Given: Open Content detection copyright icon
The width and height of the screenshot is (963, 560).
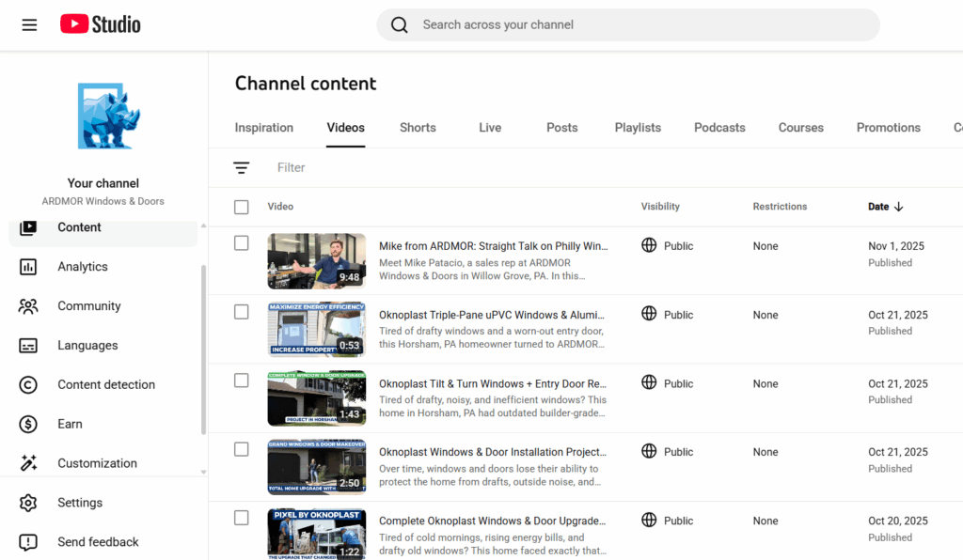Looking at the screenshot, I should pos(28,385).
